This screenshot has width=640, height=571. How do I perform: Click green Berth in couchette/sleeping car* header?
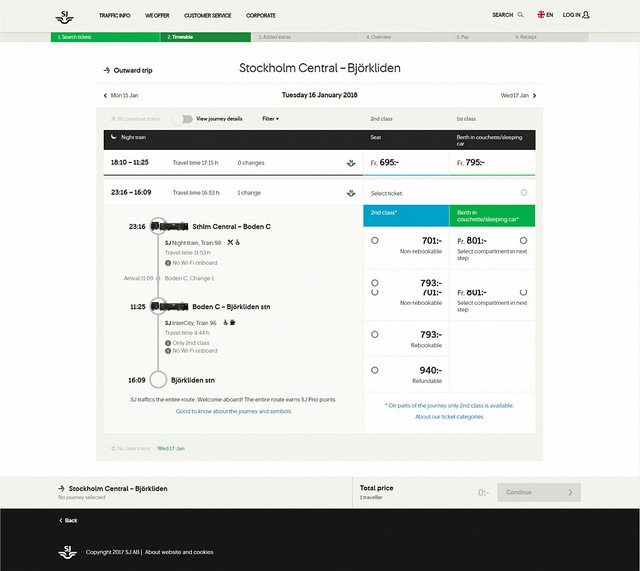point(492,216)
